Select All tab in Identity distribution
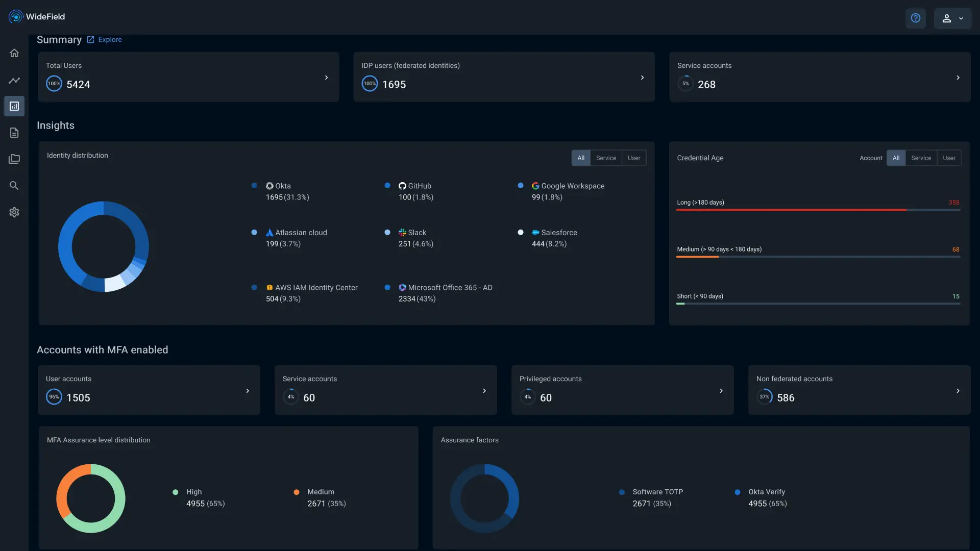 pos(581,158)
